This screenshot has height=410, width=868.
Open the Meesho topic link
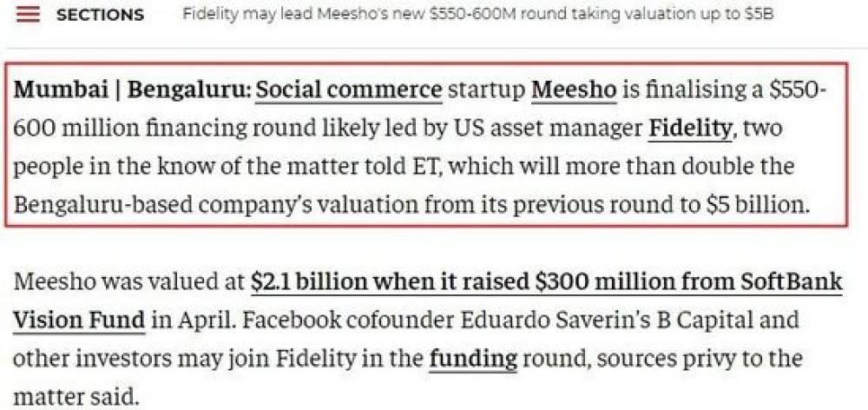pos(574,89)
